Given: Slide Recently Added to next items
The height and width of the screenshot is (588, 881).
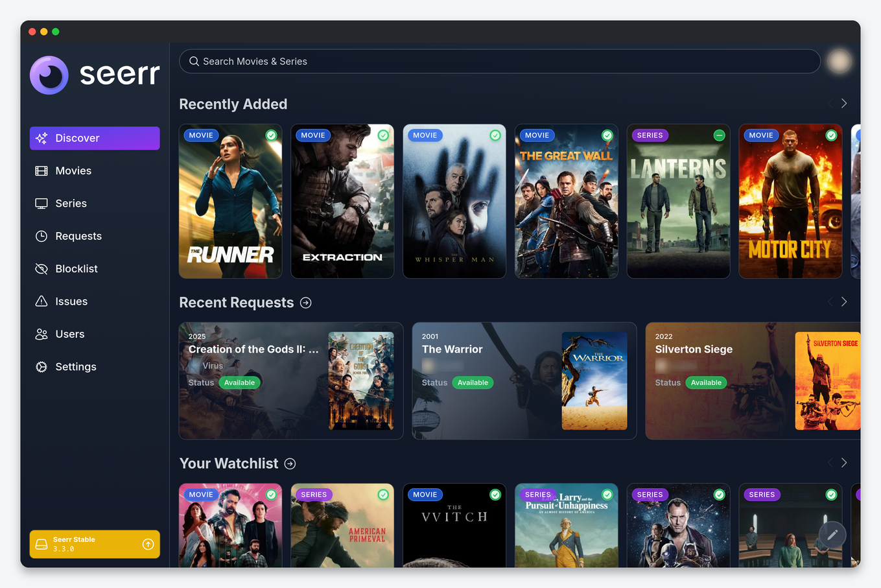Looking at the screenshot, I should 844,104.
